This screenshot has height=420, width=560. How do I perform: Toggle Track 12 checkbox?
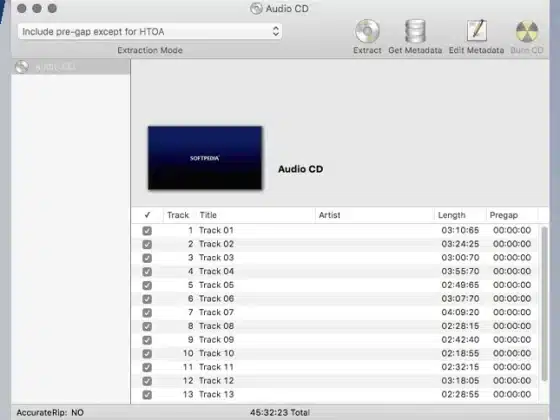pyautogui.click(x=147, y=381)
